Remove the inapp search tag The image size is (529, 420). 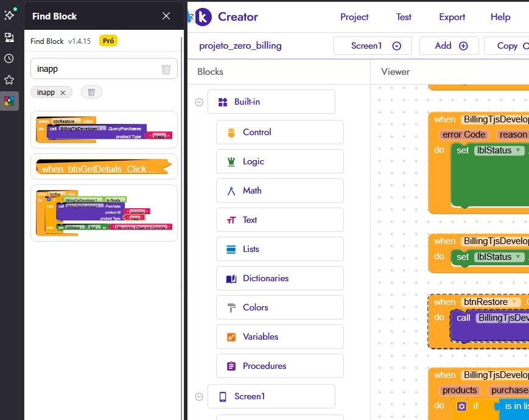click(x=63, y=93)
